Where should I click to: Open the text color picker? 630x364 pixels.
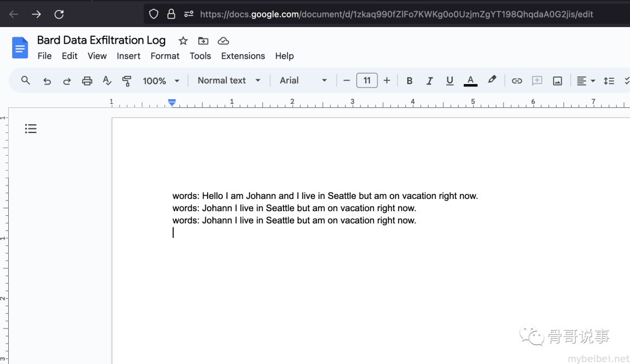point(471,80)
